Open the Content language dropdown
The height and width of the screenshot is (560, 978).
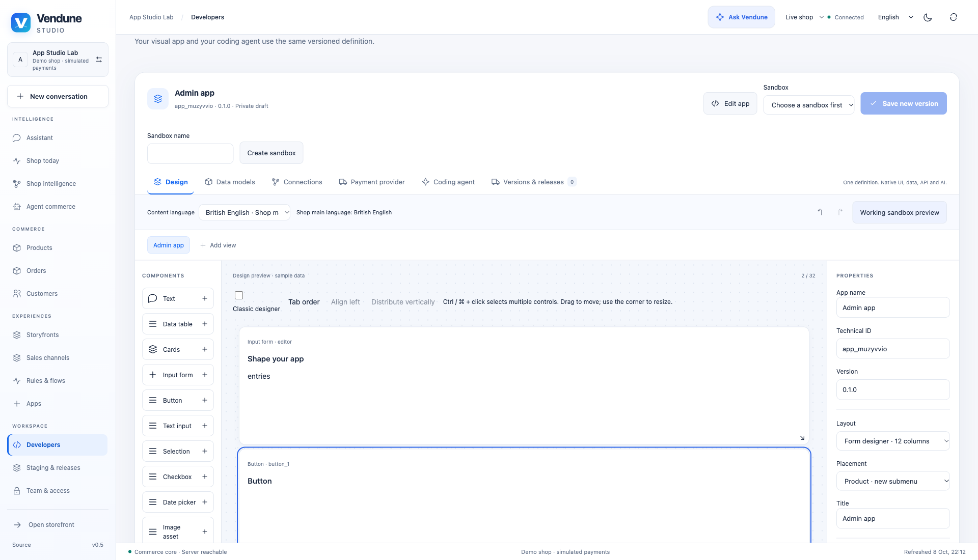244,212
